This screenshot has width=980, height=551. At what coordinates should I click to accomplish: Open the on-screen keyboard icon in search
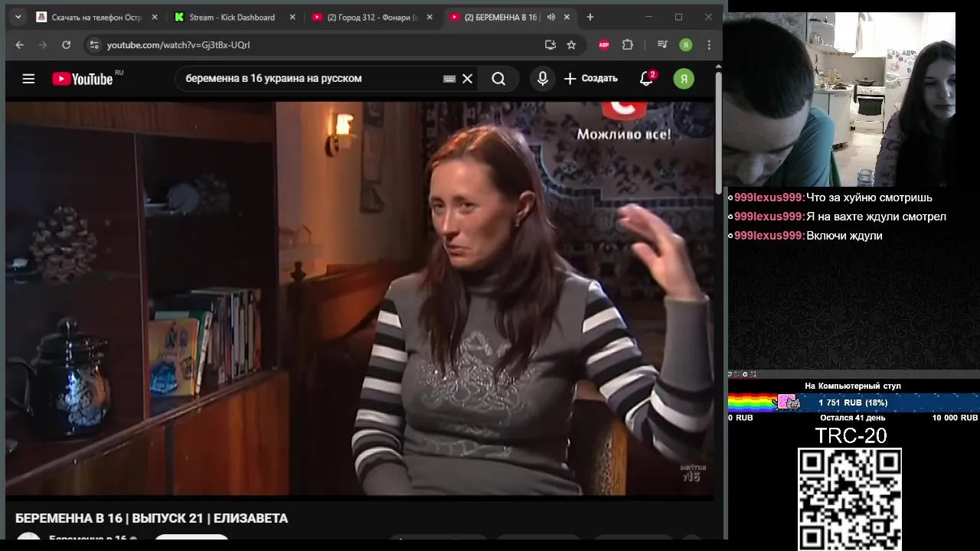coord(449,78)
